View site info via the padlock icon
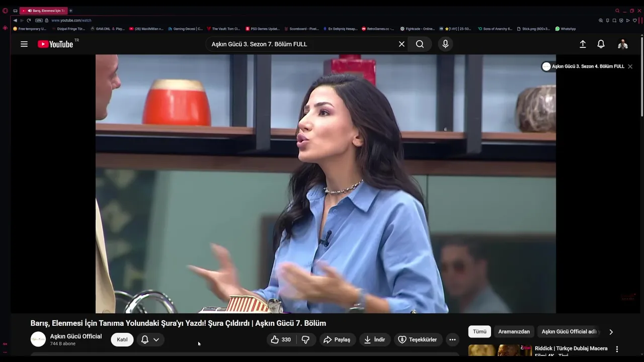644x362 pixels. pyautogui.click(x=47, y=21)
